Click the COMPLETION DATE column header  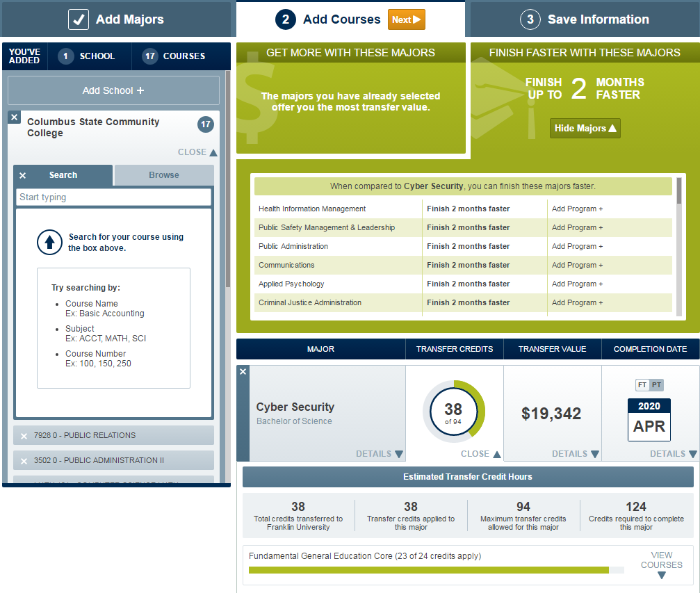[650, 349]
